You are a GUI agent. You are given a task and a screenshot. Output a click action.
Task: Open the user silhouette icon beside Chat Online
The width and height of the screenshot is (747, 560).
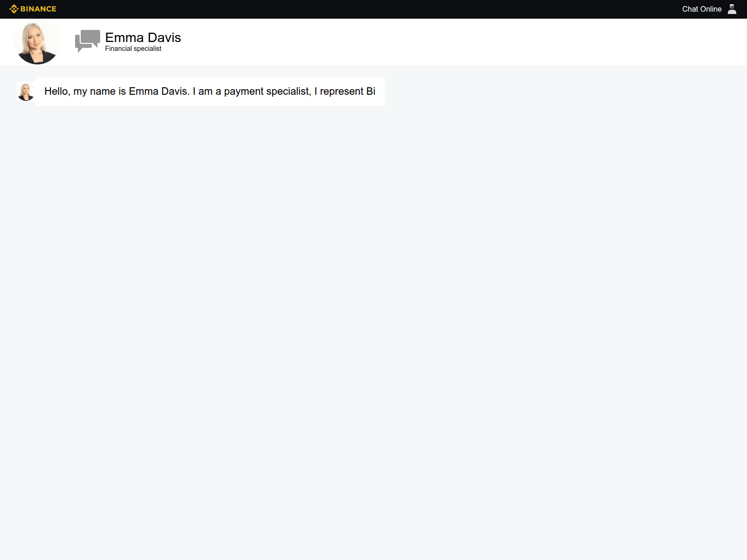click(x=732, y=9)
